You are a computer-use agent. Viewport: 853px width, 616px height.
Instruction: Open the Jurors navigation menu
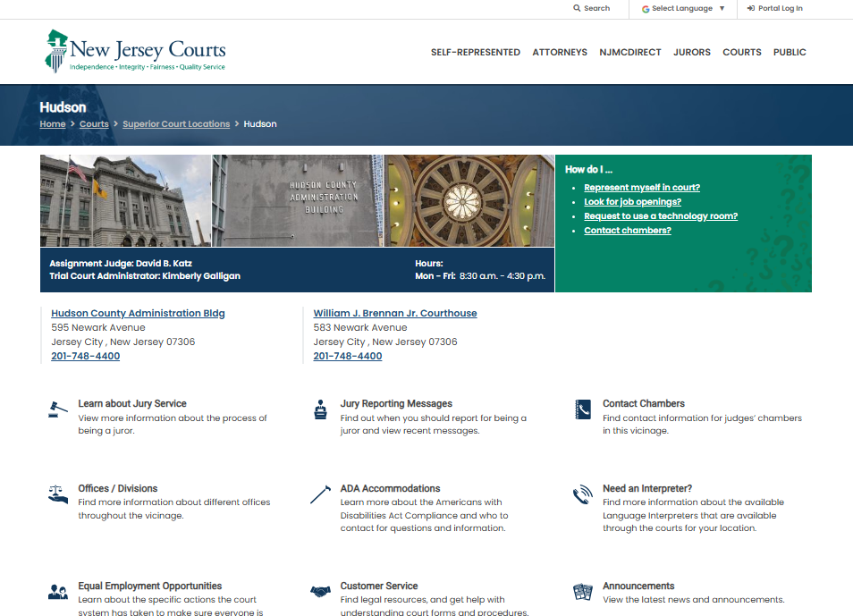tap(691, 53)
